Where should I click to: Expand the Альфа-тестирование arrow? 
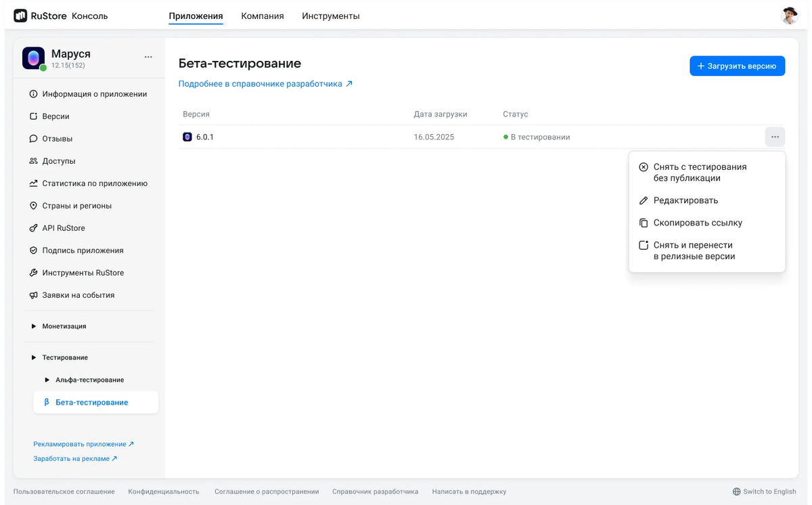click(x=47, y=380)
